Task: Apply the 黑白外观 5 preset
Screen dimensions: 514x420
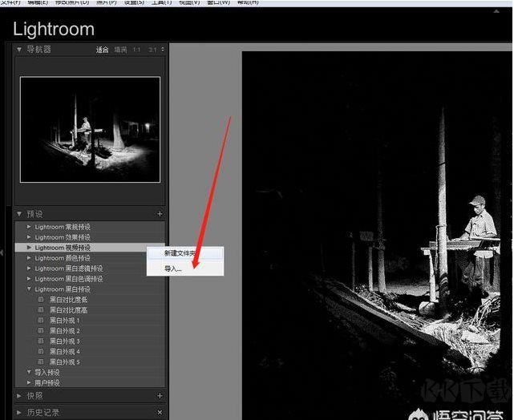Action: click(x=65, y=362)
